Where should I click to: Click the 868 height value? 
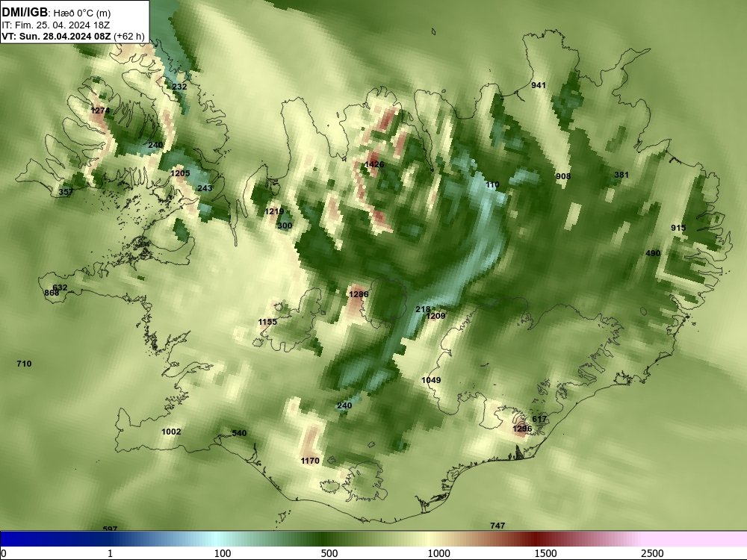tap(52, 293)
